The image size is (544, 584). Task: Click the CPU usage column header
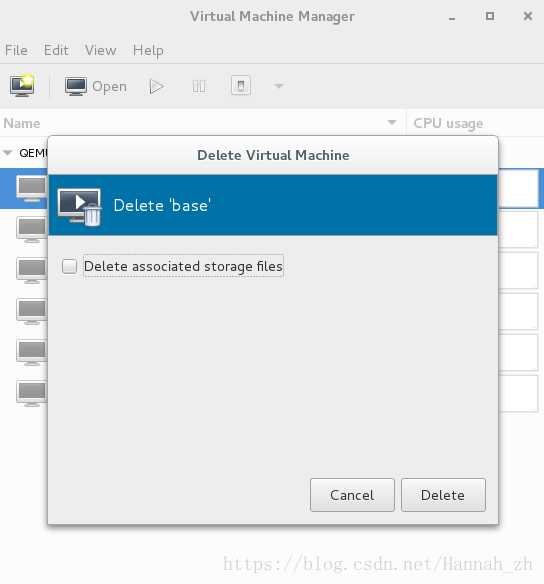point(475,123)
